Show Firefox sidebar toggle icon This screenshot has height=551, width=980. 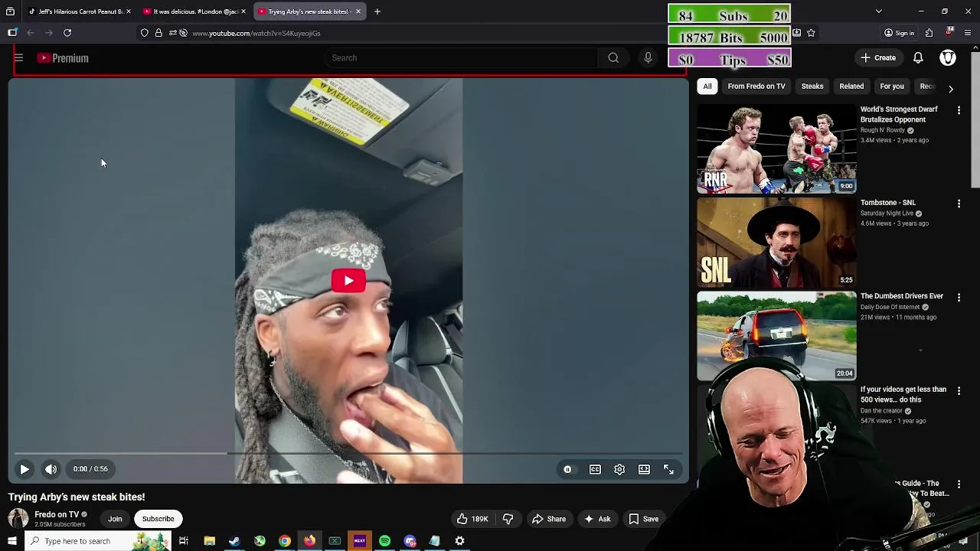click(x=12, y=33)
